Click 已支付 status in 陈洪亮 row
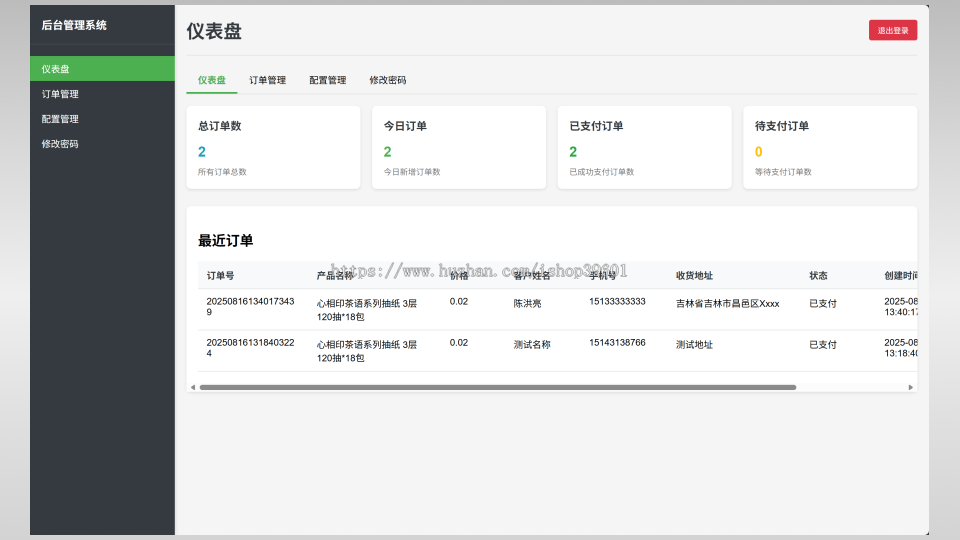Image resolution: width=960 pixels, height=540 pixels. tap(823, 304)
